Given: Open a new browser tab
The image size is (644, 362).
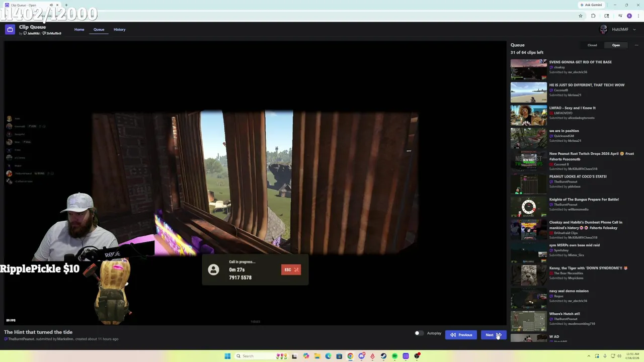Looking at the screenshot, I should coord(66,5).
